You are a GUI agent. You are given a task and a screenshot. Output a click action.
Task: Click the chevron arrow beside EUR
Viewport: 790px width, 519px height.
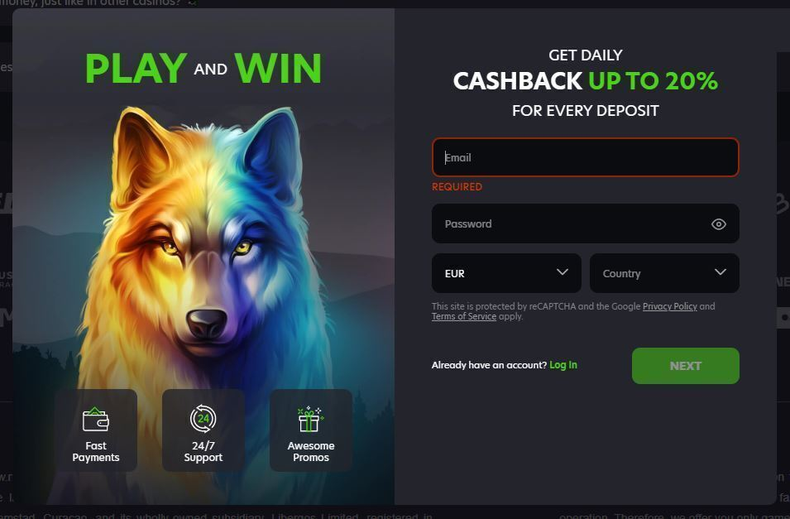pyautogui.click(x=562, y=272)
